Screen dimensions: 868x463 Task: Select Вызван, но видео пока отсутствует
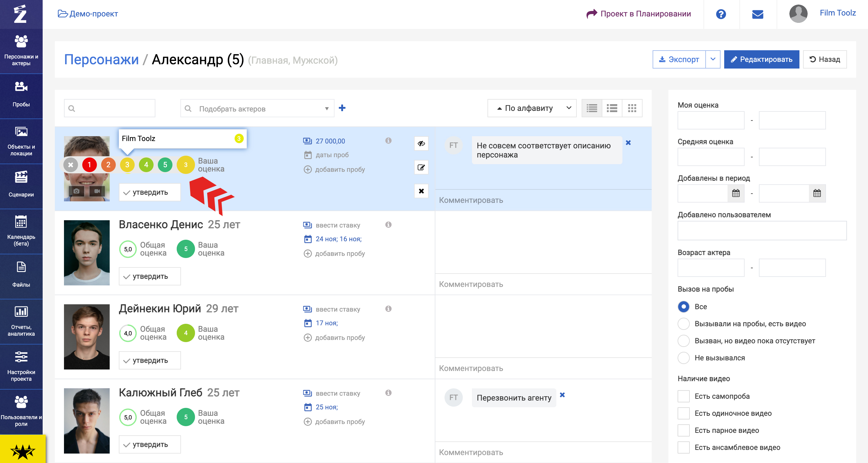point(684,341)
